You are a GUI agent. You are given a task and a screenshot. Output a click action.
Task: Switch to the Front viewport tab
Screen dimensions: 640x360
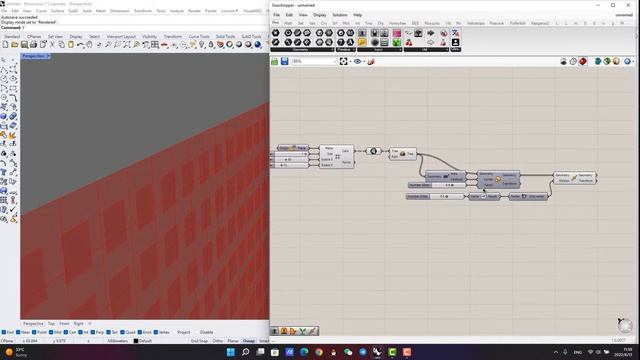point(64,324)
